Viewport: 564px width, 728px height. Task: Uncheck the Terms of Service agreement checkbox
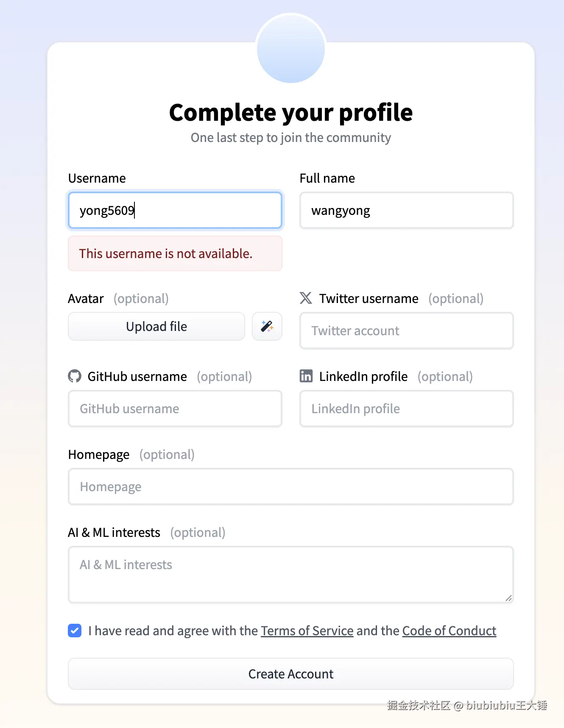[x=75, y=631]
